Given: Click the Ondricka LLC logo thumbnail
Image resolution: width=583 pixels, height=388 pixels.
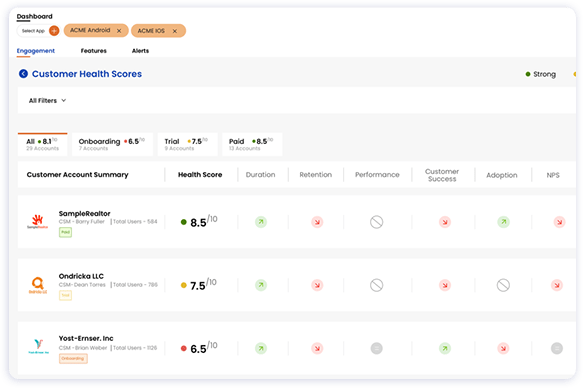Looking at the screenshot, I should [x=38, y=285].
